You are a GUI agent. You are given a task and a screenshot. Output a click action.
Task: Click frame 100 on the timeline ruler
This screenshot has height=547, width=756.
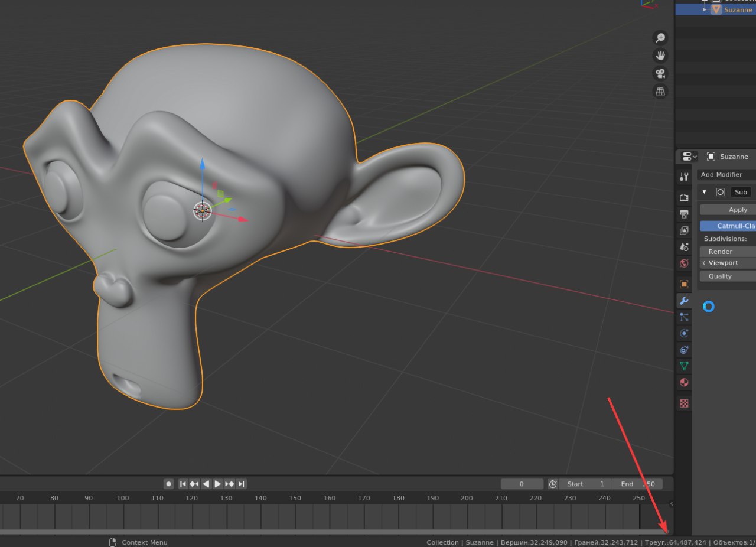click(x=123, y=498)
